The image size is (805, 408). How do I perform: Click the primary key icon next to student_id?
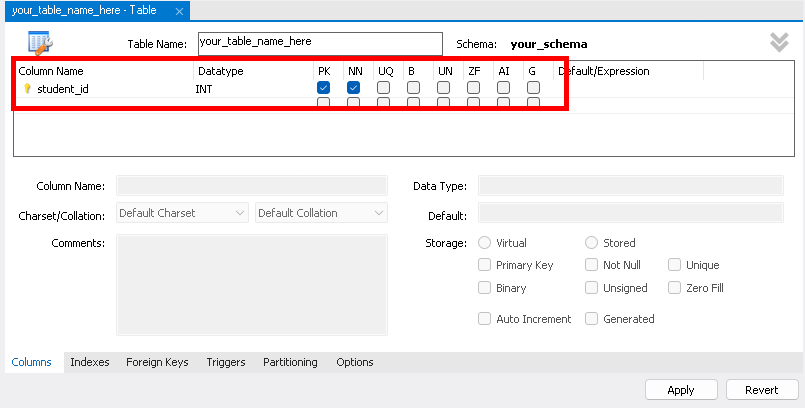click(x=28, y=89)
